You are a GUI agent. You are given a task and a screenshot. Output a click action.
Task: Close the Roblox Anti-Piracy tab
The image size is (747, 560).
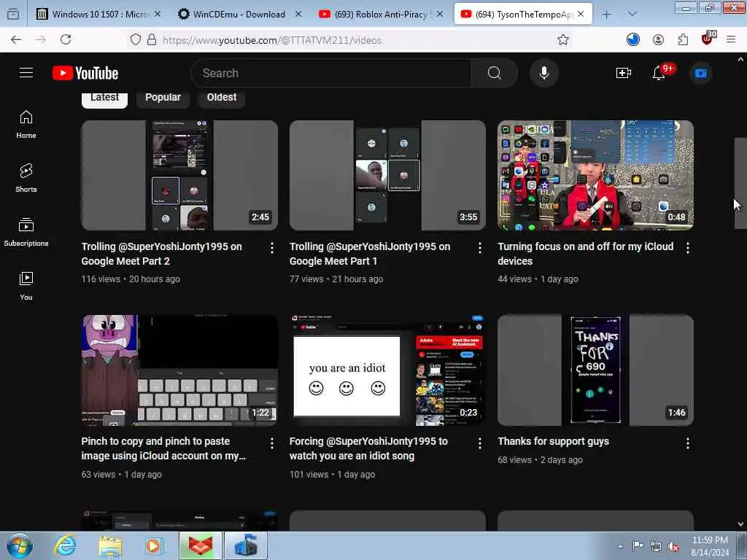(440, 15)
